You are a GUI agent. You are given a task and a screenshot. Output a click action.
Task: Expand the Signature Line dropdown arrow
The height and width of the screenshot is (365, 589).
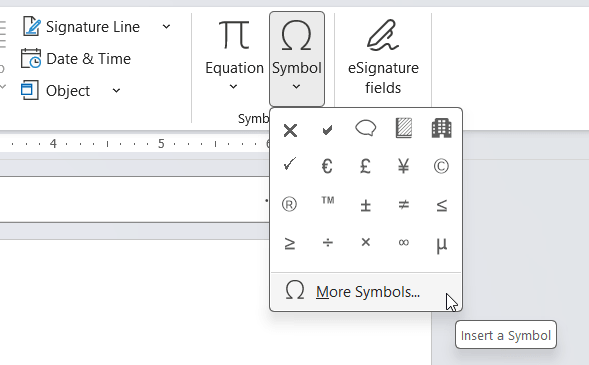166,27
